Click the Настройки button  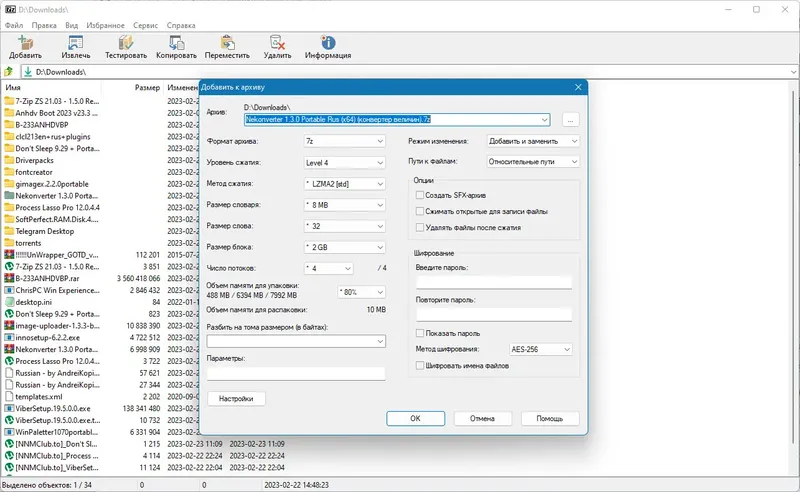(236, 399)
